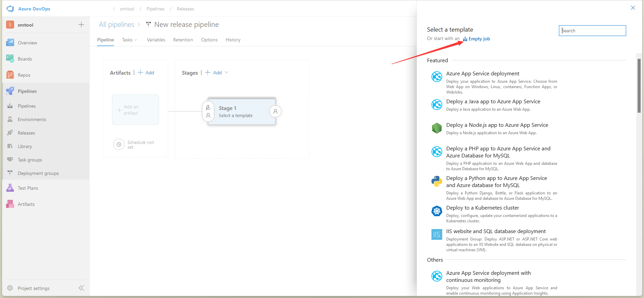This screenshot has width=644, height=298.
Task: Open the Stages Add dropdown arrow
Action: click(x=226, y=73)
